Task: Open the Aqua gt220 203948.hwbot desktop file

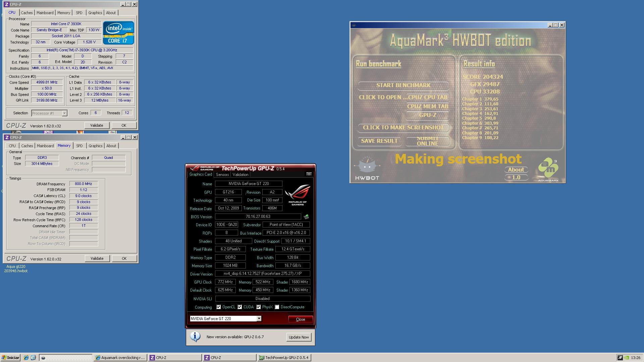Action: pyautogui.click(x=16, y=268)
